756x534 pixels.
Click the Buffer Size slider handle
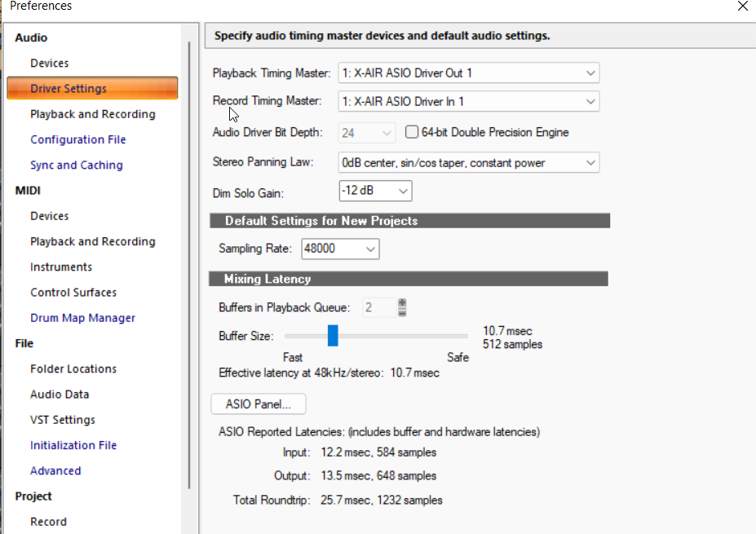point(333,335)
